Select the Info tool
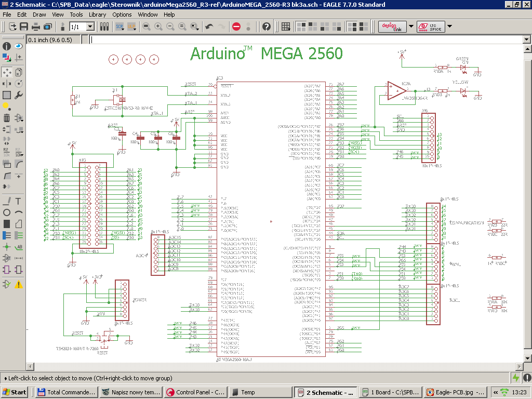 pos(6,46)
